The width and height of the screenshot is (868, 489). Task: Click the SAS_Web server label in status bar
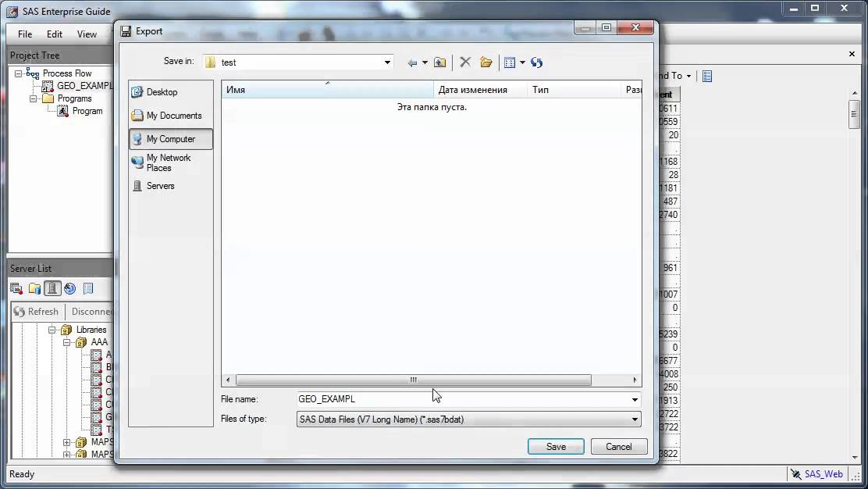click(824, 474)
